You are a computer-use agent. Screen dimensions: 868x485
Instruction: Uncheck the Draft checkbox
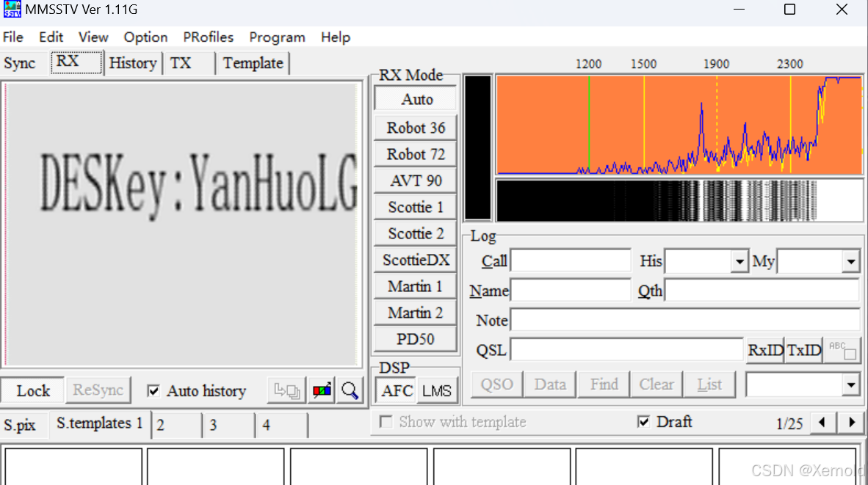[643, 423]
